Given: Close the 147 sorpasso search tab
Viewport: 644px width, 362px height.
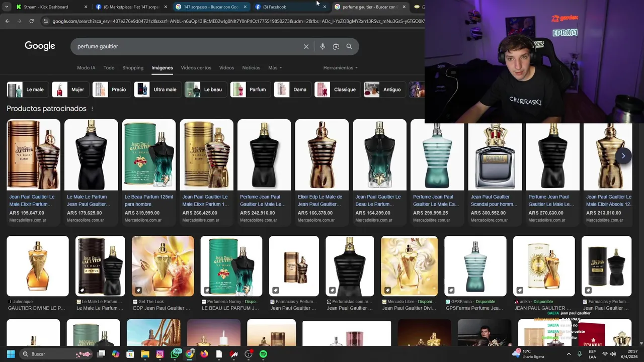Looking at the screenshot, I should click(x=245, y=7).
